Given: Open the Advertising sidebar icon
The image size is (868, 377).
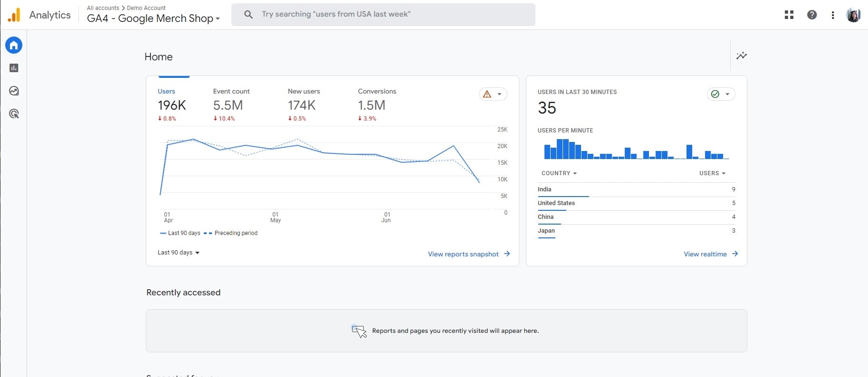Looking at the screenshot, I should 14,113.
